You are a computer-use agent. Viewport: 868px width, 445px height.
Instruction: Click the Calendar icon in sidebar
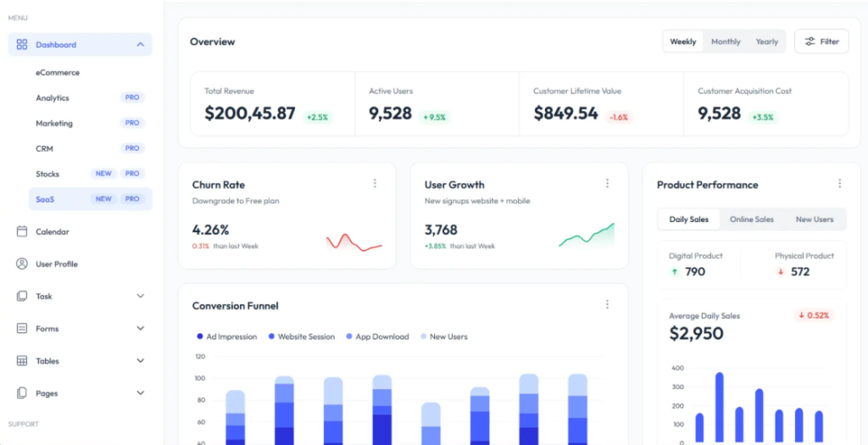(21, 231)
